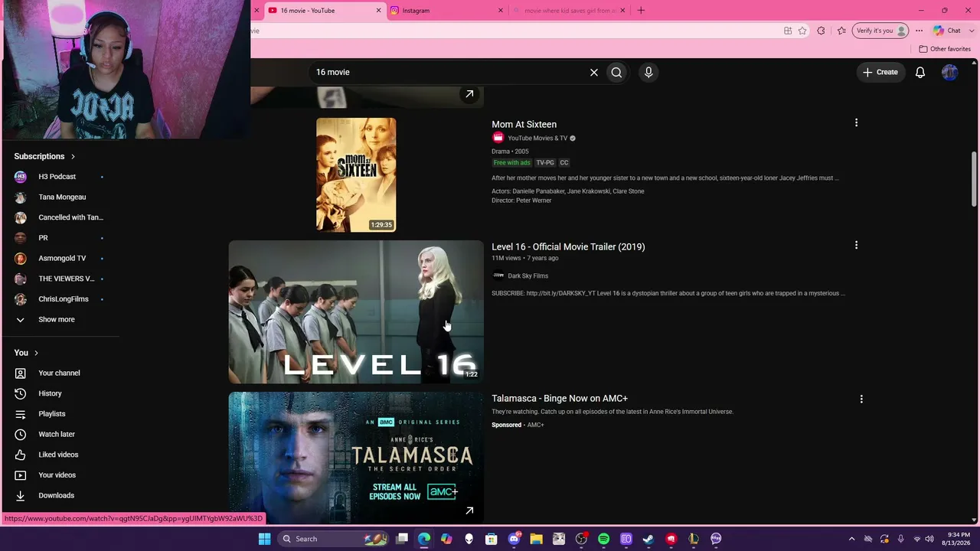
Task: Visit the Dark Sky Films channel
Action: tap(528, 275)
